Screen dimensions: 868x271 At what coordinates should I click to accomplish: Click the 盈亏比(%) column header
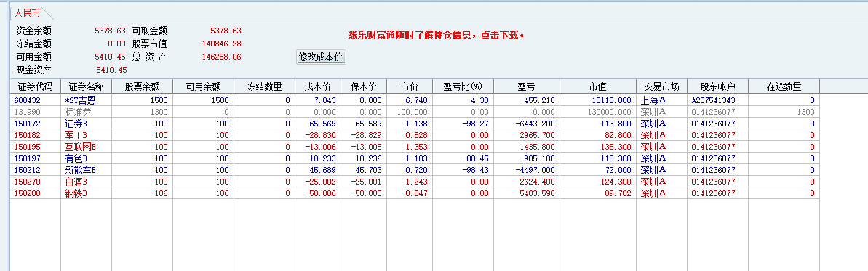click(x=463, y=87)
